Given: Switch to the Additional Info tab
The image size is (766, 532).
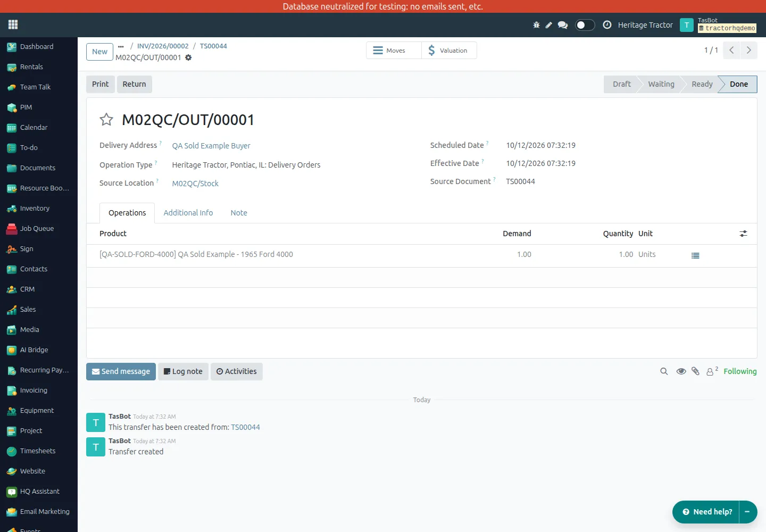Looking at the screenshot, I should pyautogui.click(x=188, y=213).
